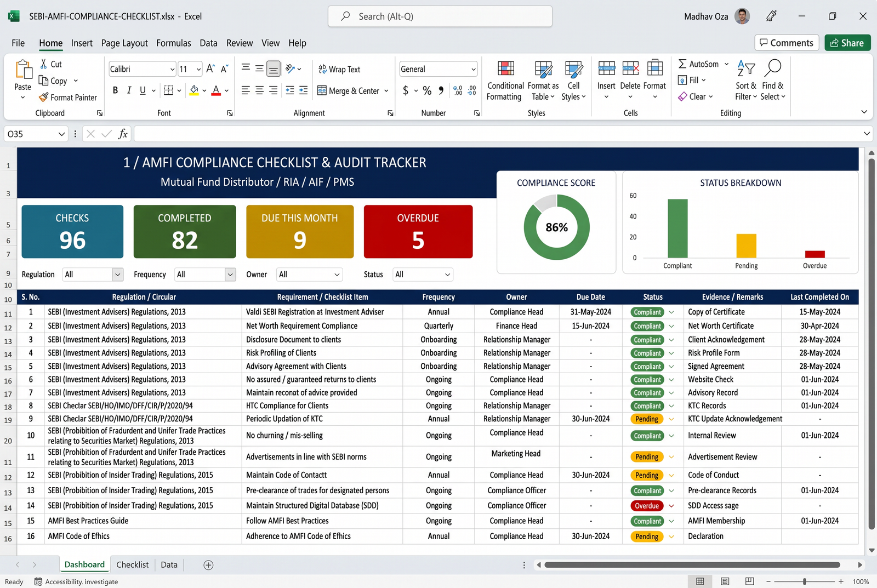Click Merge & Center
This screenshot has width=877, height=588.
(349, 90)
